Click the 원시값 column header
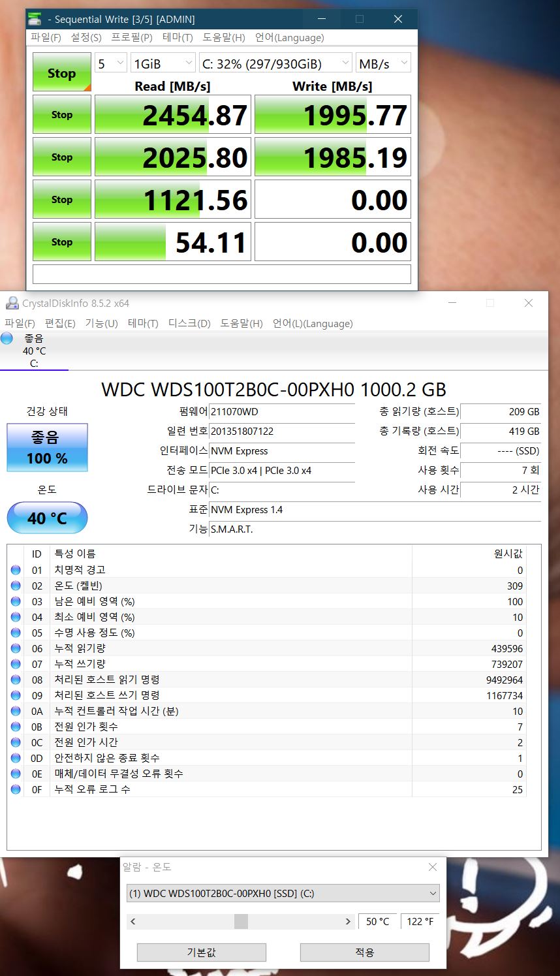Image resolution: width=560 pixels, height=976 pixels. pyautogui.click(x=469, y=554)
